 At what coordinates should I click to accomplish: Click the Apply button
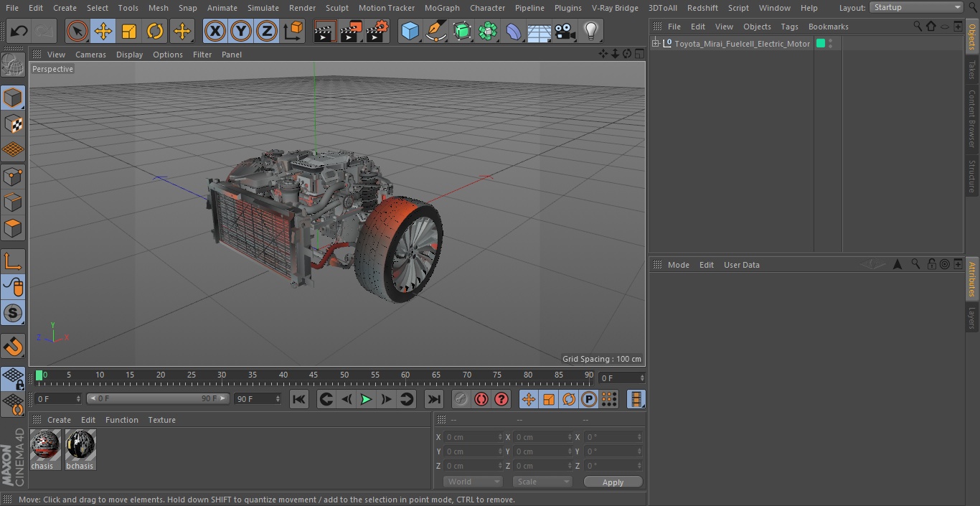coord(613,482)
